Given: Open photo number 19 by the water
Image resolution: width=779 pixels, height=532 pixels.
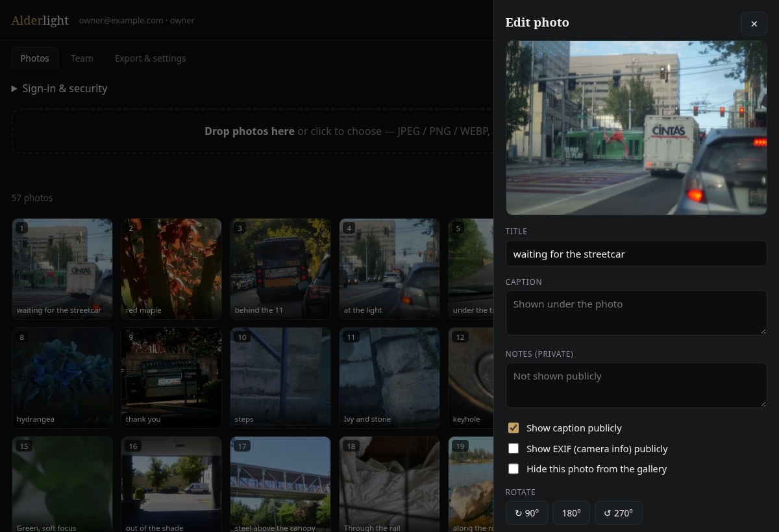Looking at the screenshot, I should coord(471,484).
